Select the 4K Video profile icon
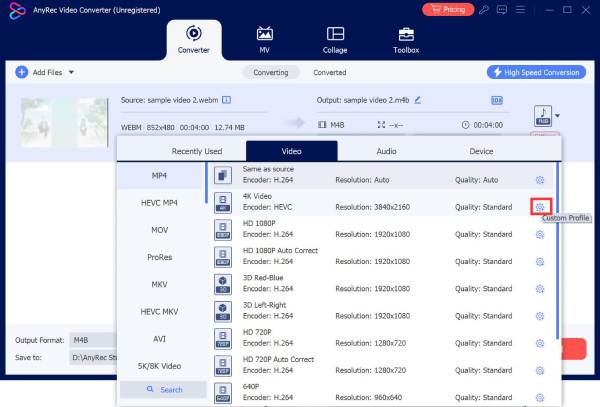The height and width of the screenshot is (407, 600). tap(223, 202)
